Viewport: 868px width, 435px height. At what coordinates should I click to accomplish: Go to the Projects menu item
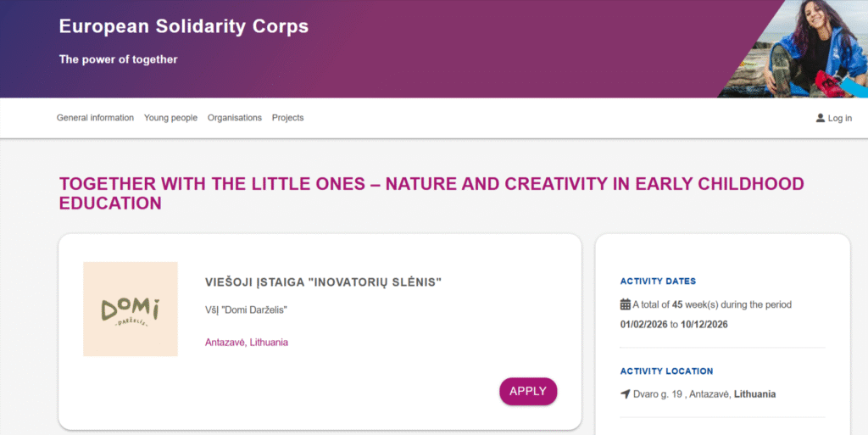(x=287, y=118)
